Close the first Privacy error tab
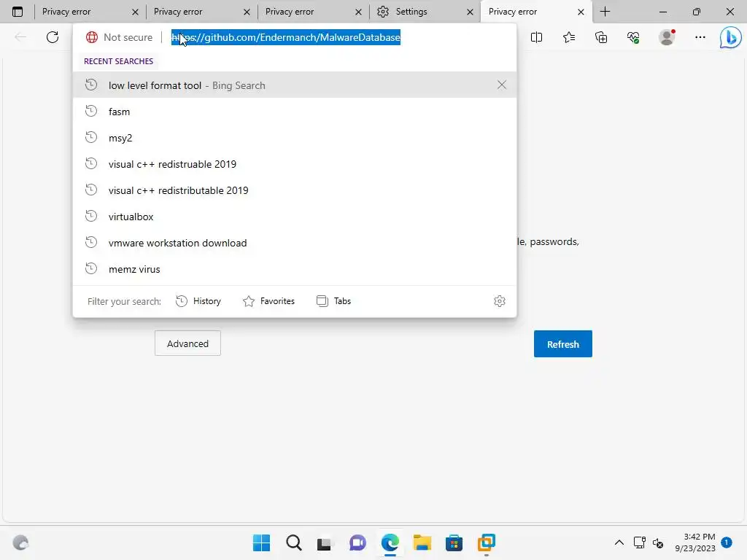747x560 pixels. pos(135,12)
